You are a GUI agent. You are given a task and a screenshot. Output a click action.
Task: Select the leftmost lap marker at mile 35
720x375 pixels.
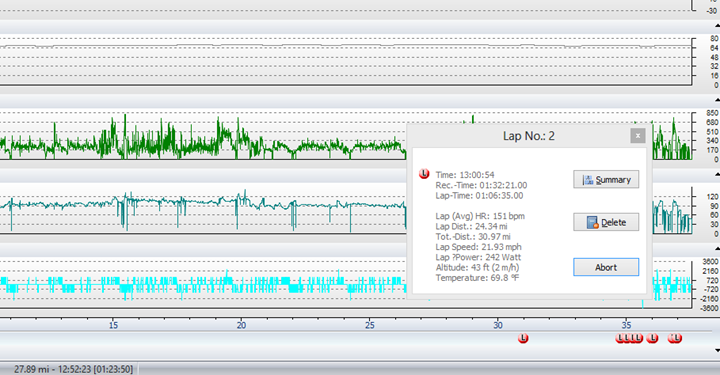point(620,338)
